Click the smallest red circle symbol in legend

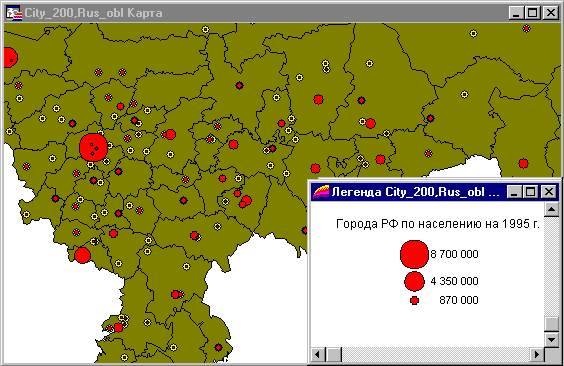tap(414, 300)
